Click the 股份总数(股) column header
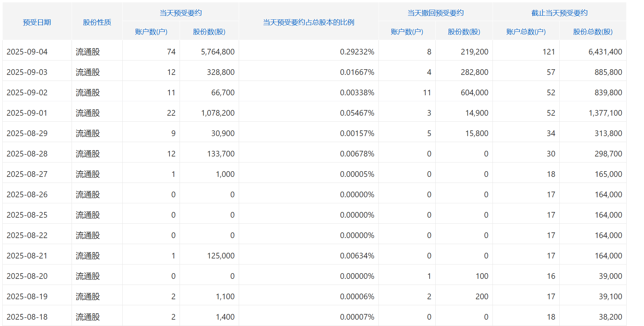Viewport: 644px width, 326px height. coord(593,32)
